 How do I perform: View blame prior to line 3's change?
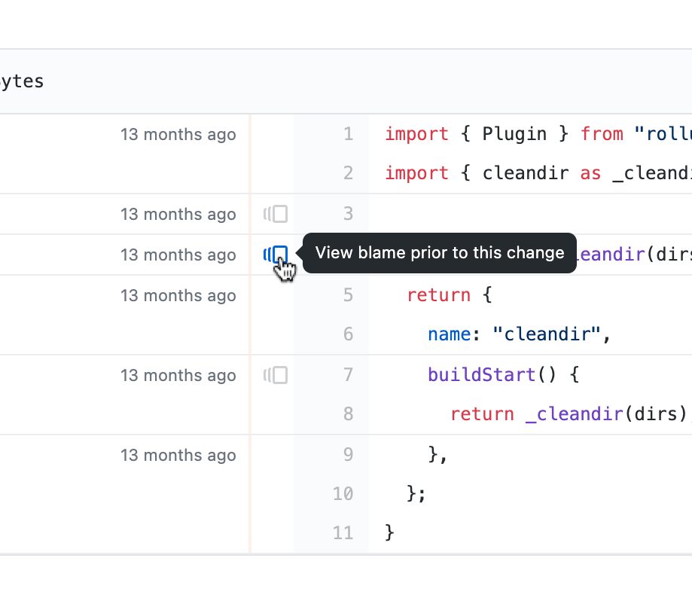276,215
